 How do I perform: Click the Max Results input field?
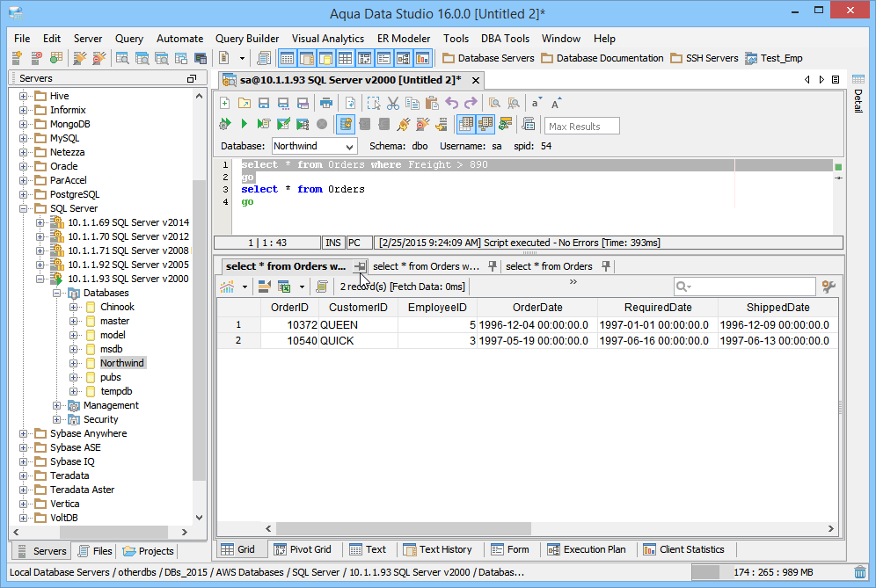(582, 127)
